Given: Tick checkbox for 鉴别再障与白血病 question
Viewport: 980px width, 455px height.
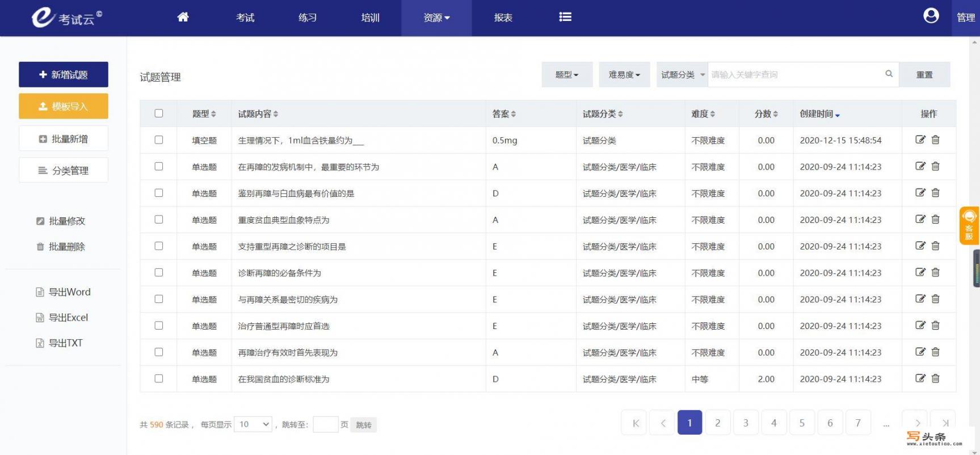Looking at the screenshot, I should coord(159,193).
